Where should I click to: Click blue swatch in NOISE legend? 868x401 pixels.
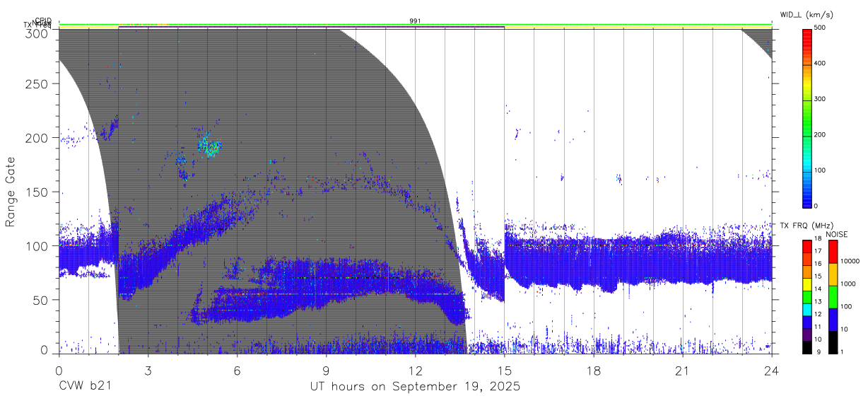[x=833, y=319]
